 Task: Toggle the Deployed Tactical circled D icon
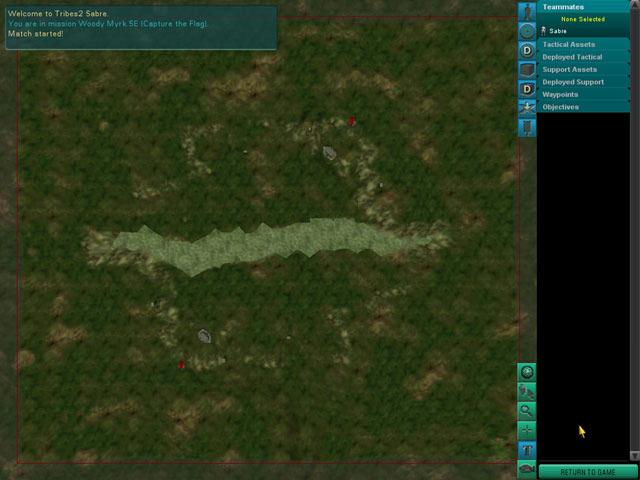[x=527, y=51]
